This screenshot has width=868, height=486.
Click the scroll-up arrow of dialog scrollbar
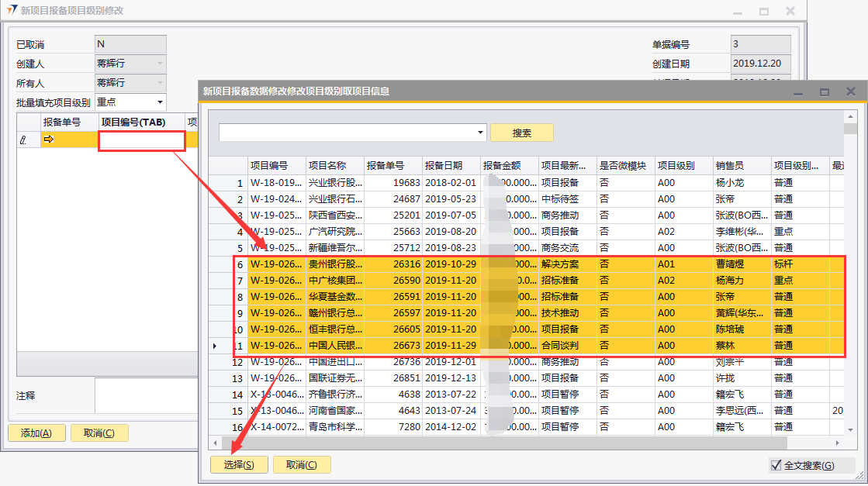[851, 115]
